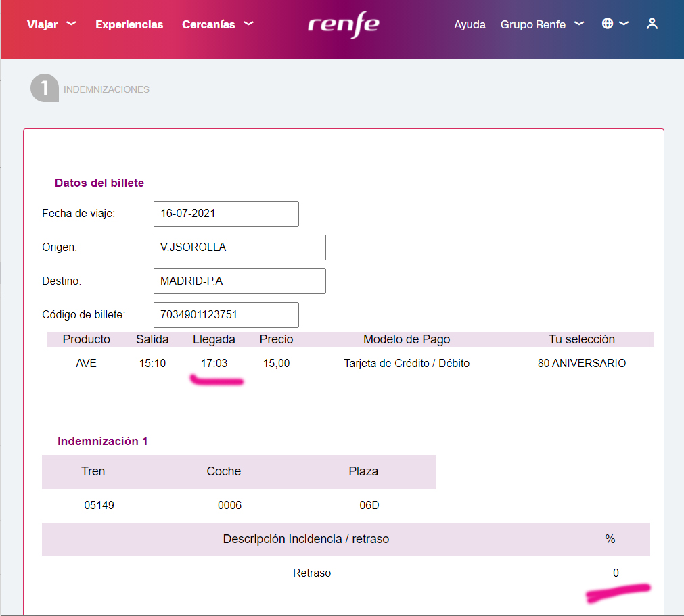Expand the Cercanías chevron arrow
The width and height of the screenshot is (684, 616).
[x=249, y=24]
